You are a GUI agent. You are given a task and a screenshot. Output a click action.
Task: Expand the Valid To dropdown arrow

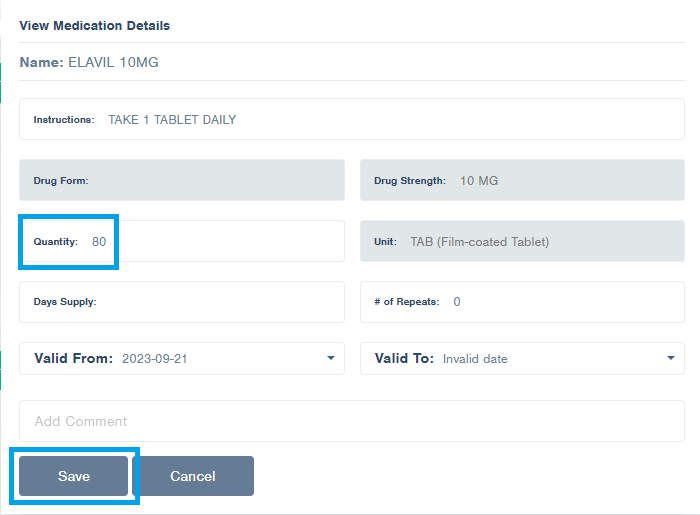pyautogui.click(x=670, y=358)
